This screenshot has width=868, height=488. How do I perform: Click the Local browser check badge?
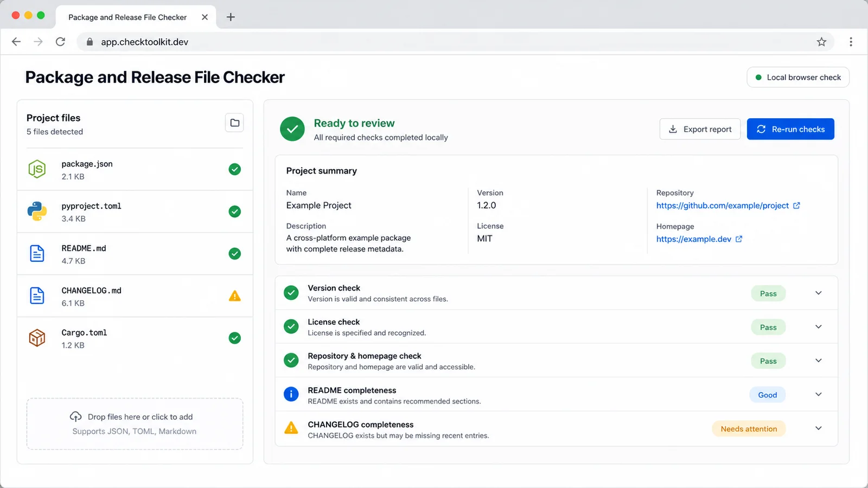tap(798, 78)
